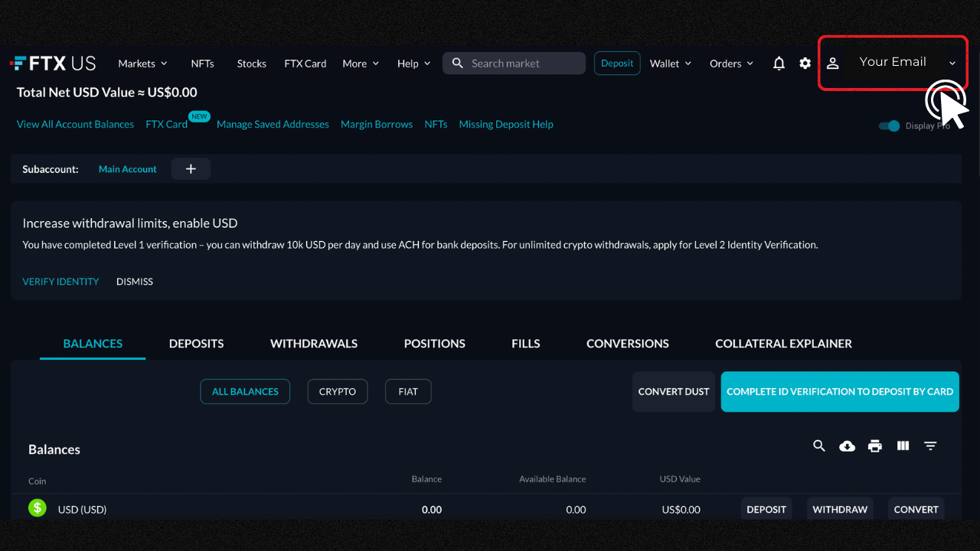980x551 pixels.
Task: Switch to the Positions tab
Action: (435, 344)
